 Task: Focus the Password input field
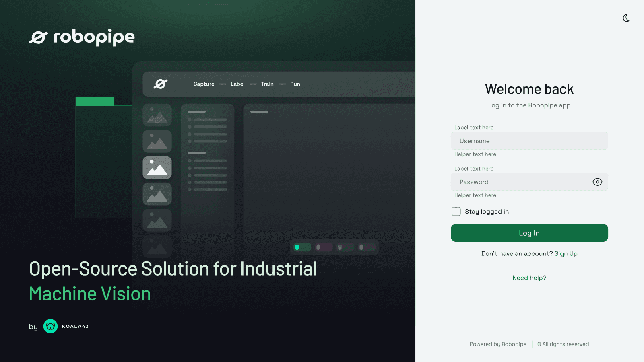(x=529, y=182)
